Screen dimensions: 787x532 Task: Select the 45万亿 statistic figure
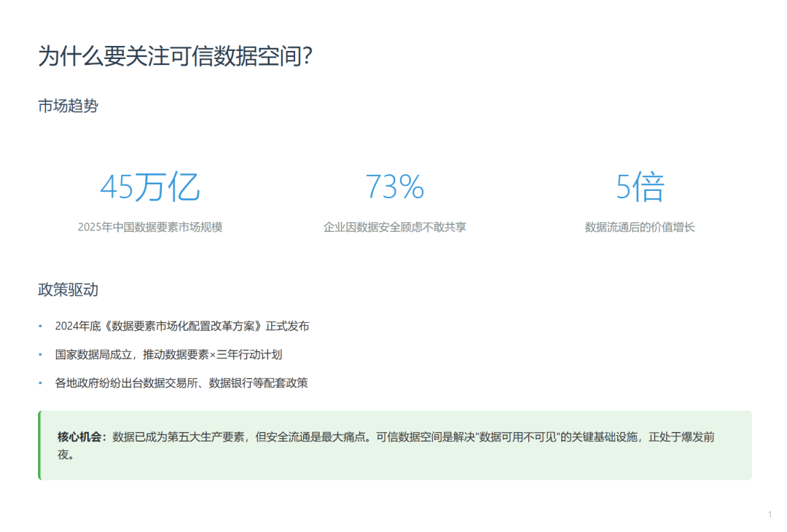click(150, 187)
